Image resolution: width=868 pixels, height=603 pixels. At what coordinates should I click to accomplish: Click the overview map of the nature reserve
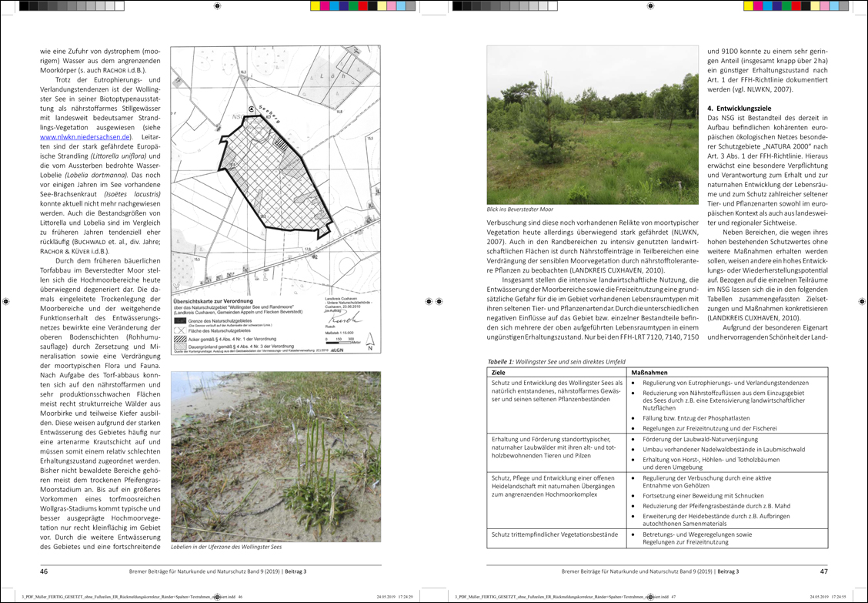coord(275,200)
